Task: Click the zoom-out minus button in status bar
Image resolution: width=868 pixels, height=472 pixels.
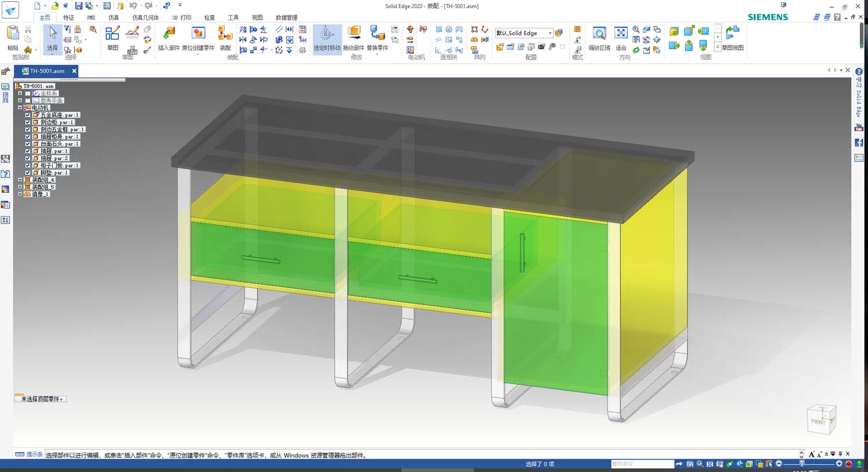Action: pos(779,464)
